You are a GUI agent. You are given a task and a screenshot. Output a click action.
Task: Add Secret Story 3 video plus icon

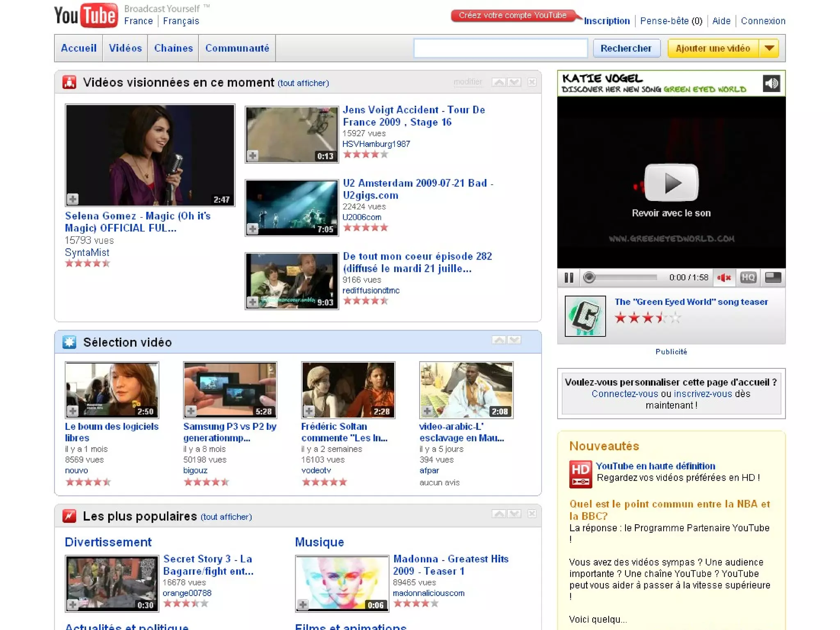[x=73, y=605]
